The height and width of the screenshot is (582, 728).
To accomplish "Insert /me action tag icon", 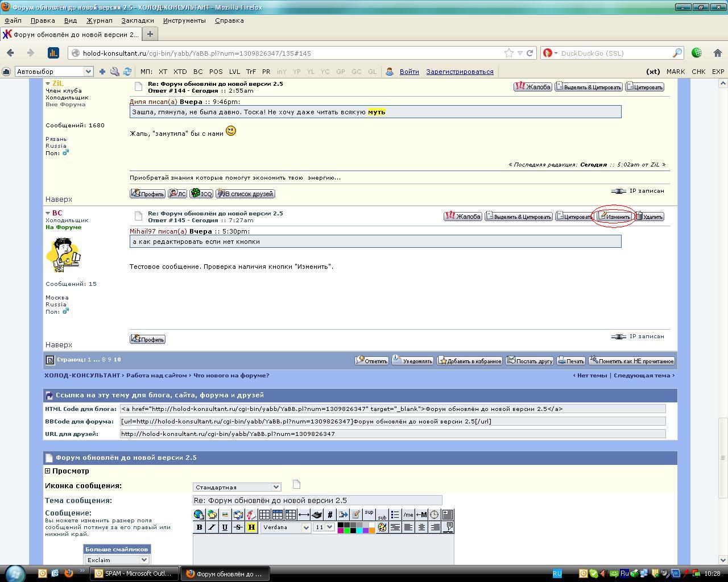I will point(408,514).
